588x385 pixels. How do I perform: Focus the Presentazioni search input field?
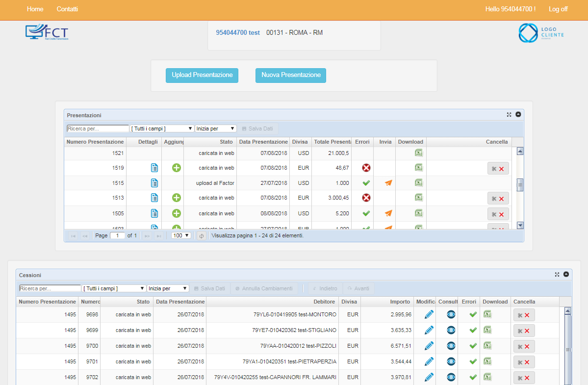[98, 128]
